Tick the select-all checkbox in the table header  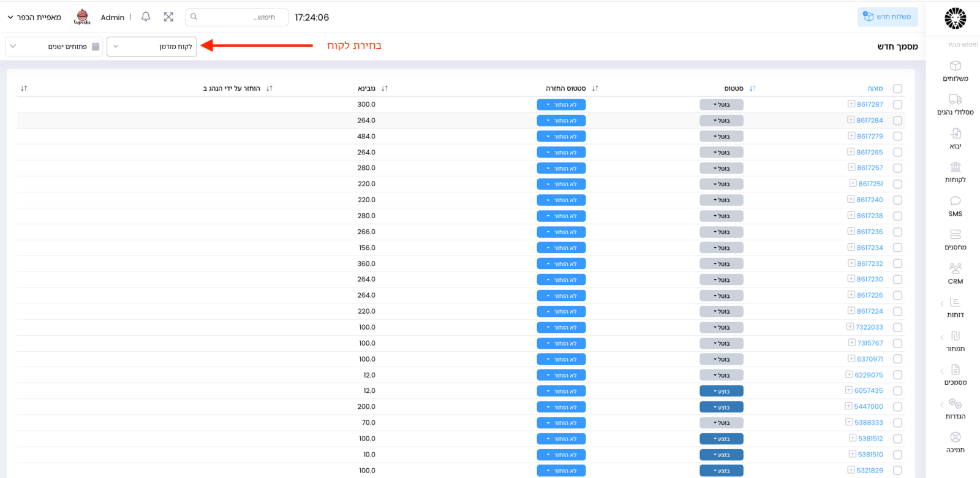click(897, 88)
